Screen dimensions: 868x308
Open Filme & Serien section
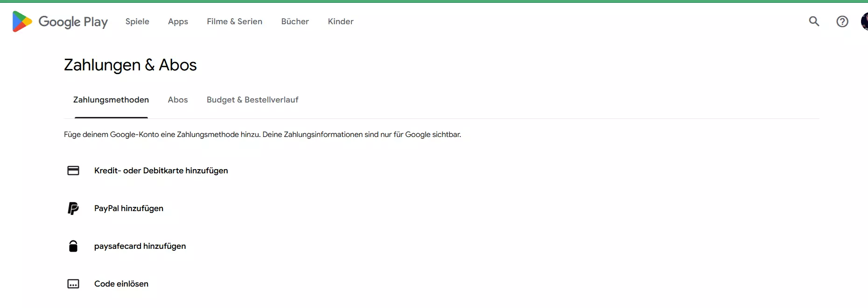click(x=234, y=21)
